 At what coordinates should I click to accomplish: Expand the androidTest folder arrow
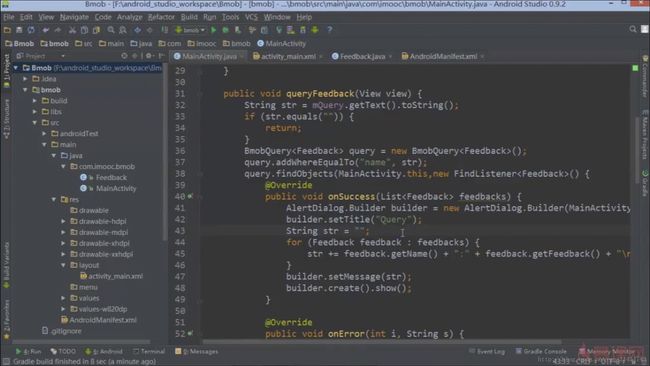point(45,133)
